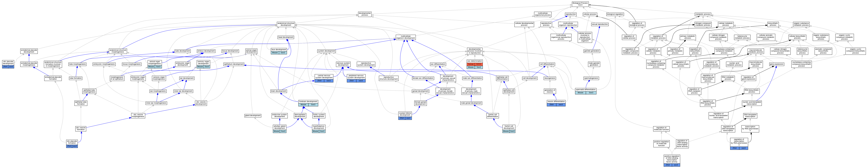
Task: Click the 'system development' node
Action: 327,51
